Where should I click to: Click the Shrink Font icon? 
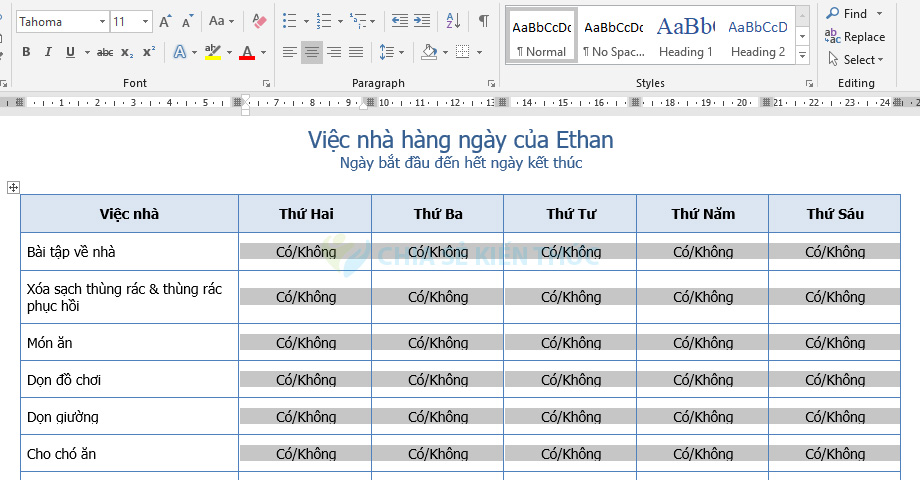187,22
